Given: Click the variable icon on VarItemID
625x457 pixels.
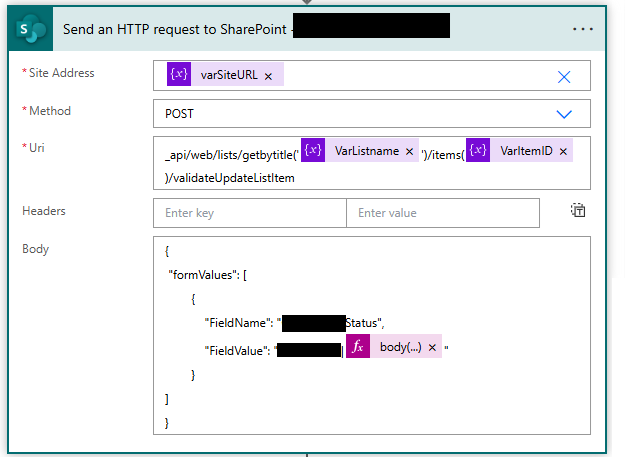Looking at the screenshot, I should 478,151.
